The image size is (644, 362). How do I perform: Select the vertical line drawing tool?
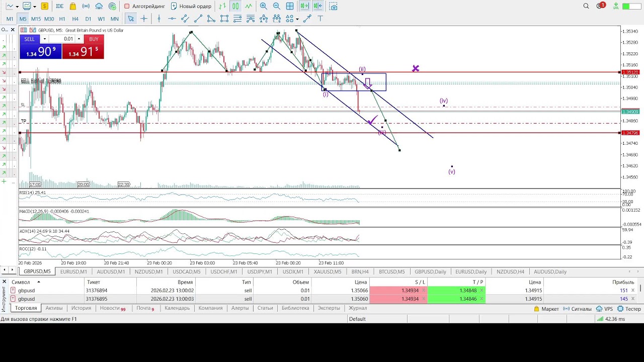(159, 19)
